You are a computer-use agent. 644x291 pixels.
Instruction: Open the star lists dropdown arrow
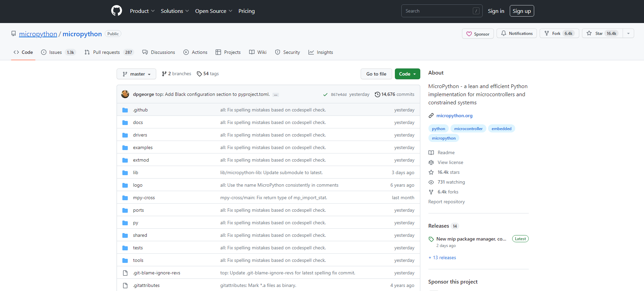pos(628,34)
